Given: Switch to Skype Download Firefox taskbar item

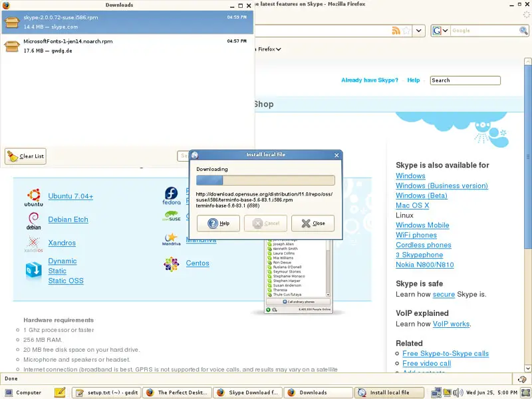Looking at the screenshot, I should (x=248, y=392).
